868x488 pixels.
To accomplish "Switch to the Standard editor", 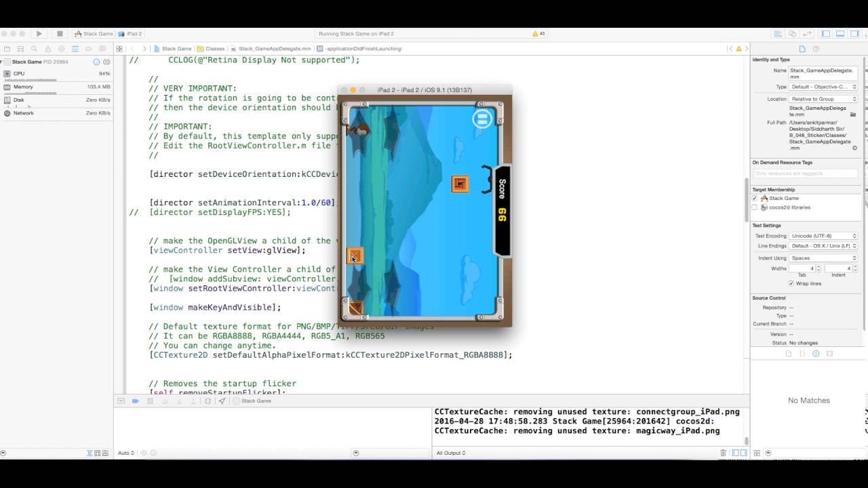I will (778, 34).
